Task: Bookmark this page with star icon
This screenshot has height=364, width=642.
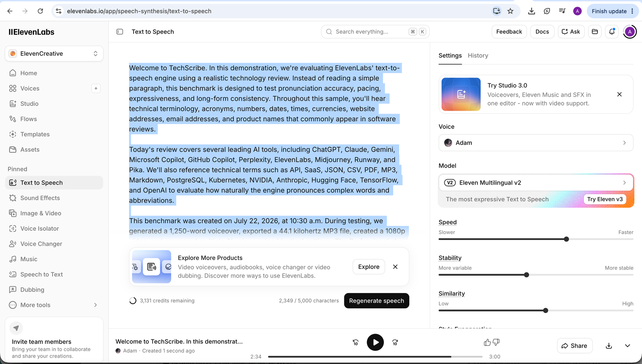Action: click(510, 11)
